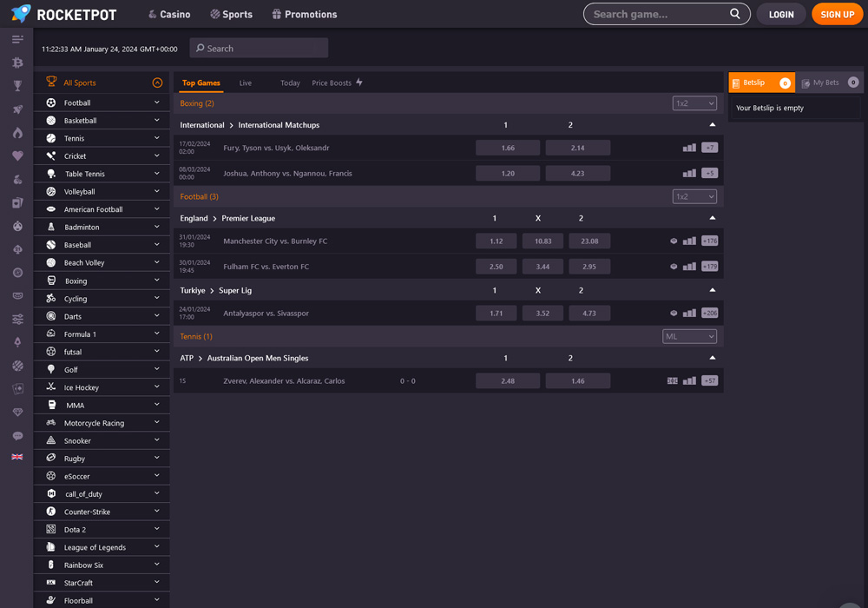868x608 pixels.
Task: Open the Betslip tab
Action: click(762, 83)
